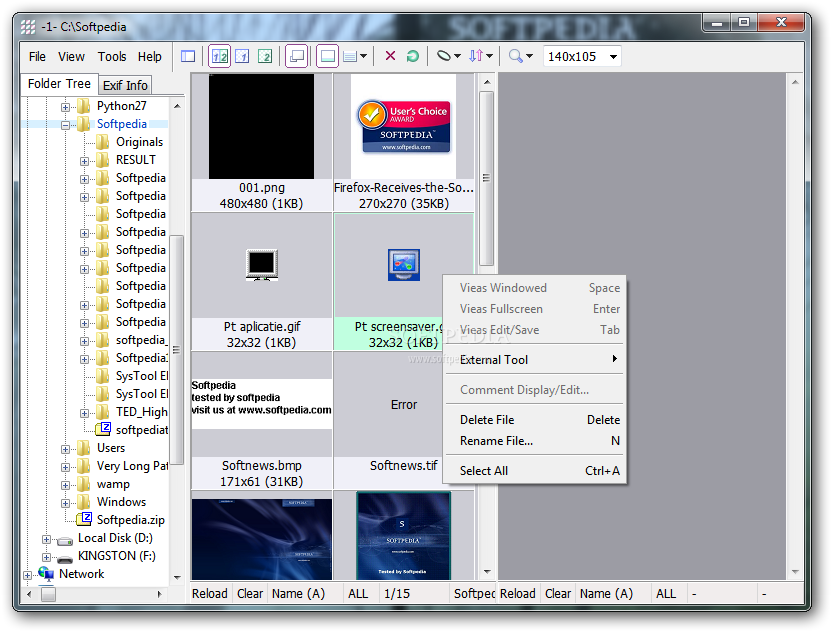Screen dimensions: 832x632
Task: Expand the RESULT folder node
Action: tap(84, 161)
